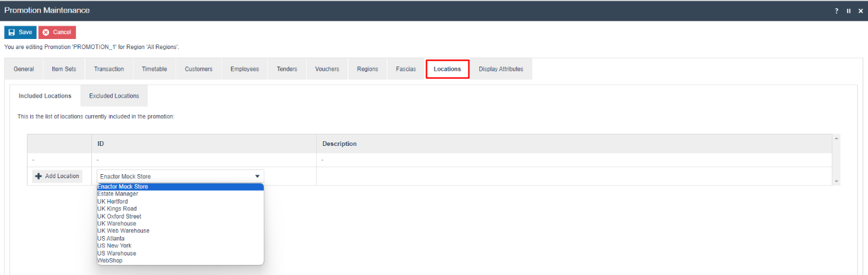Open the Fascias tab
This screenshot has width=868, height=275.
point(405,69)
